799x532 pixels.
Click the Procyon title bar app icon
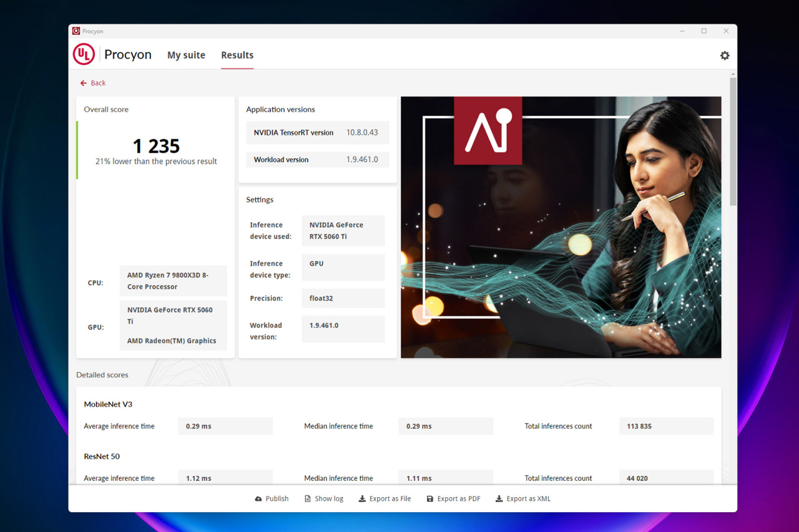(x=76, y=31)
